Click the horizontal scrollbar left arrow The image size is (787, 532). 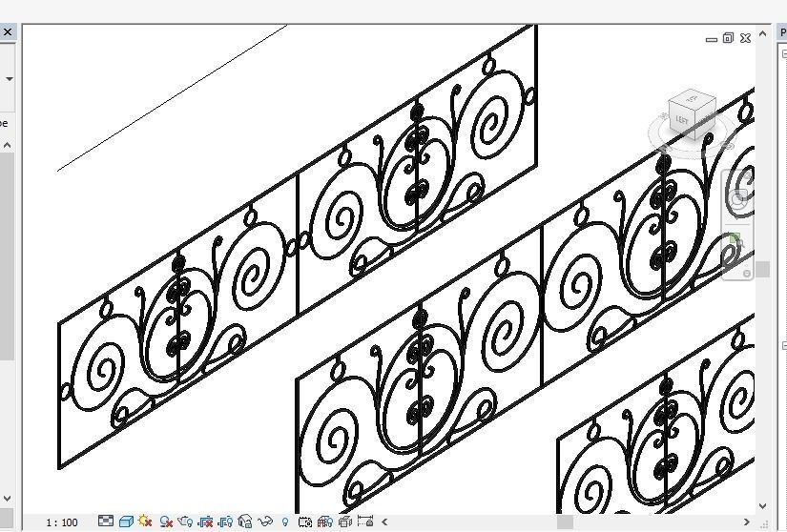(x=384, y=522)
